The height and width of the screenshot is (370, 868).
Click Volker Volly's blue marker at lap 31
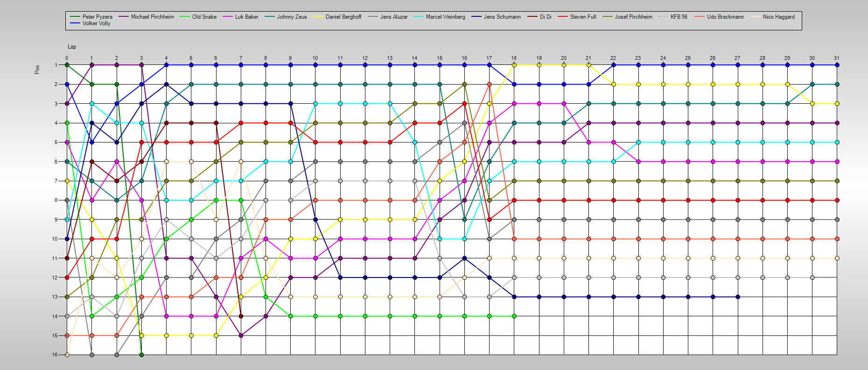[837, 65]
